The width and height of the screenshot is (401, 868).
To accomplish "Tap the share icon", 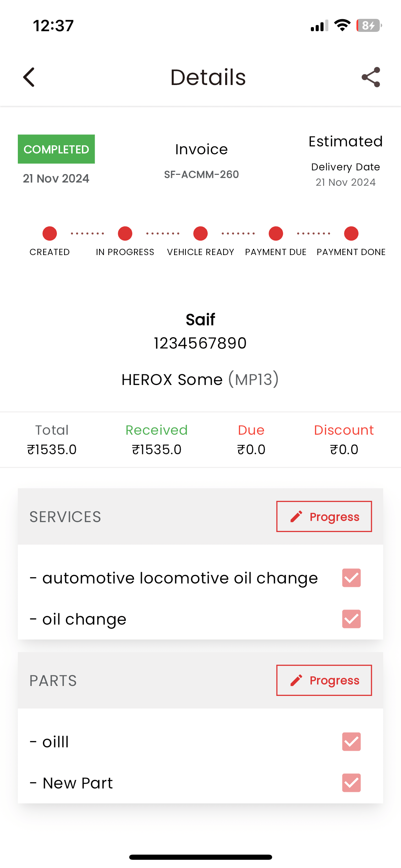I will [371, 77].
